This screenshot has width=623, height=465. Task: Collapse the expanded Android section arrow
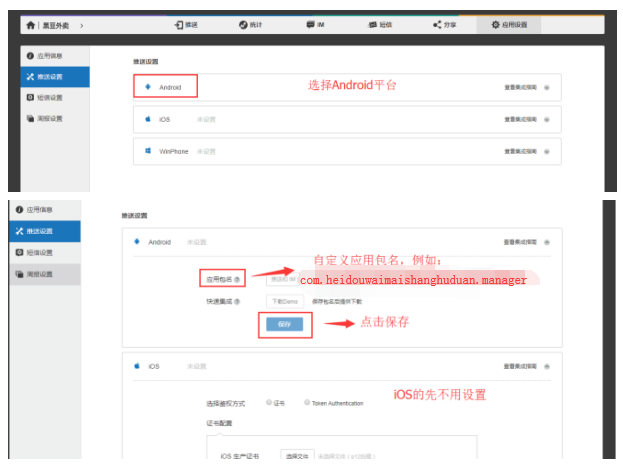pyautogui.click(x=547, y=242)
